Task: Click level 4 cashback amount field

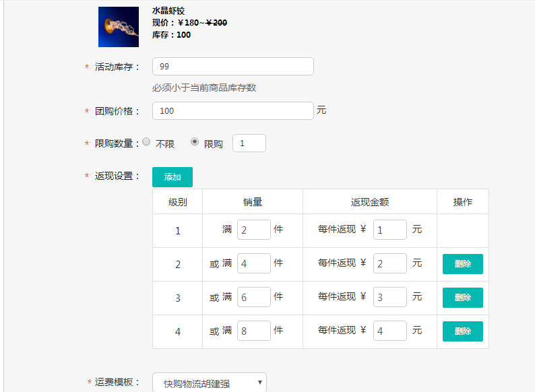Action: pos(389,331)
